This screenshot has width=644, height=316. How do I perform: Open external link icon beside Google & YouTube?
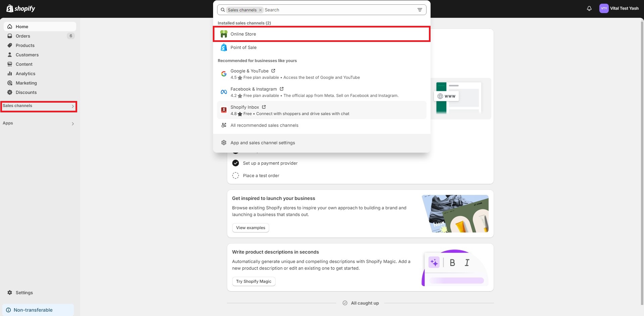273,71
